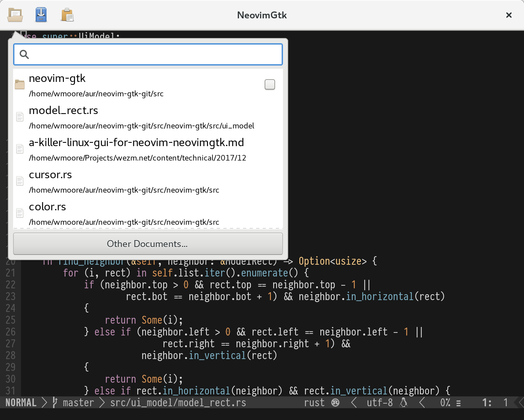Click path /home/wmoore/Projects/wezm.net/content/technical/2017/12
Viewport: 524px width, 420px height.
[138, 158]
